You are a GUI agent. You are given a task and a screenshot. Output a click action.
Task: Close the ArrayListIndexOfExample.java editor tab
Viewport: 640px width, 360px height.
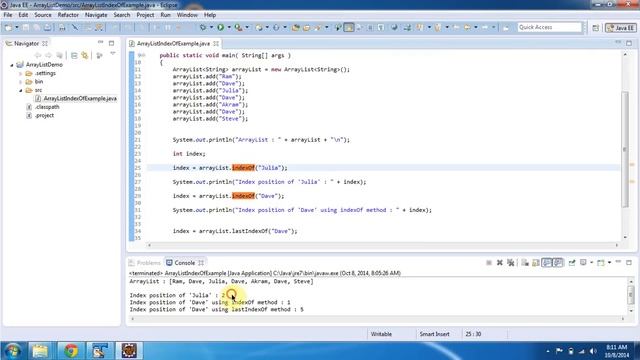216,43
